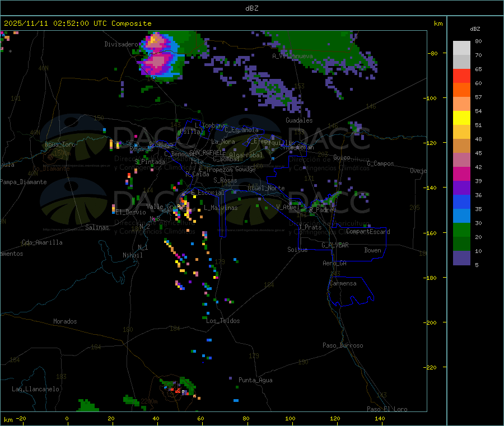Click the light blue 30–35 dBZ swatch
The width and height of the screenshot is (504, 426).
461,216
